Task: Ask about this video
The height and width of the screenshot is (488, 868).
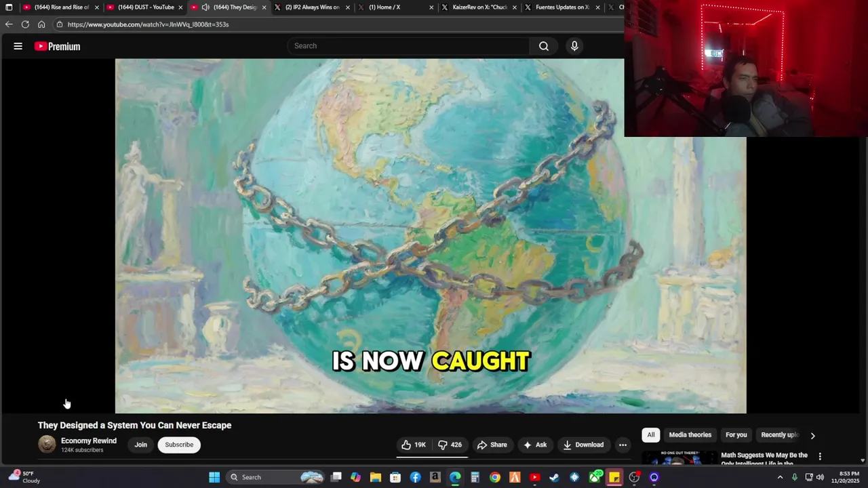Action: point(534,445)
